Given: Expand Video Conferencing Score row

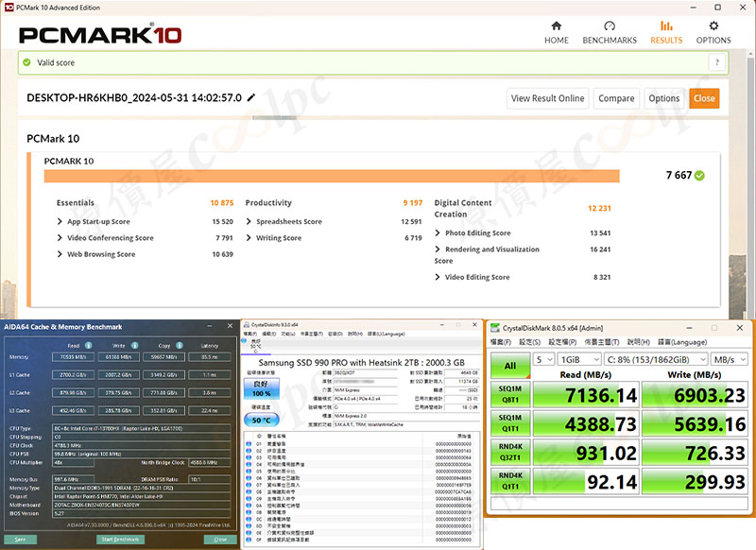Looking at the screenshot, I should [x=60, y=237].
